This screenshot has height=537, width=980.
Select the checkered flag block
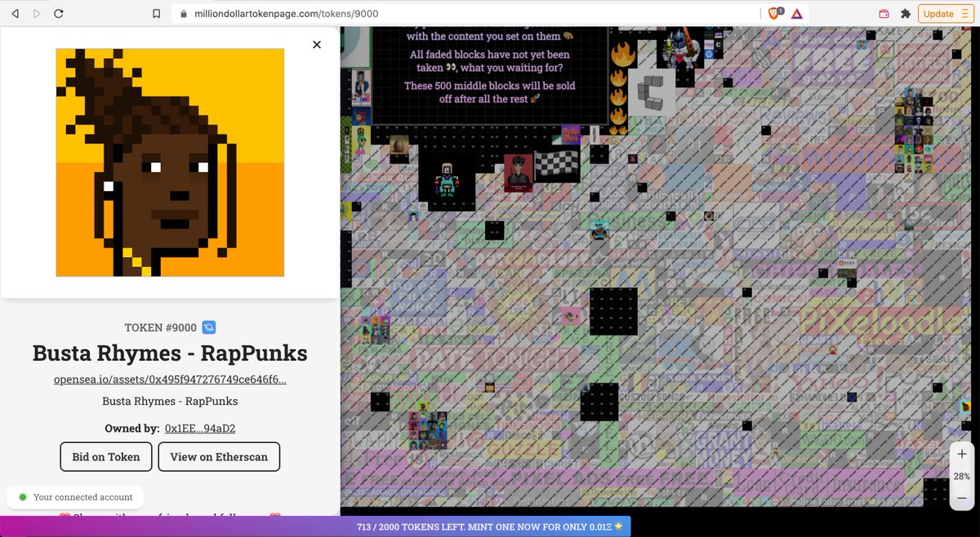(557, 166)
